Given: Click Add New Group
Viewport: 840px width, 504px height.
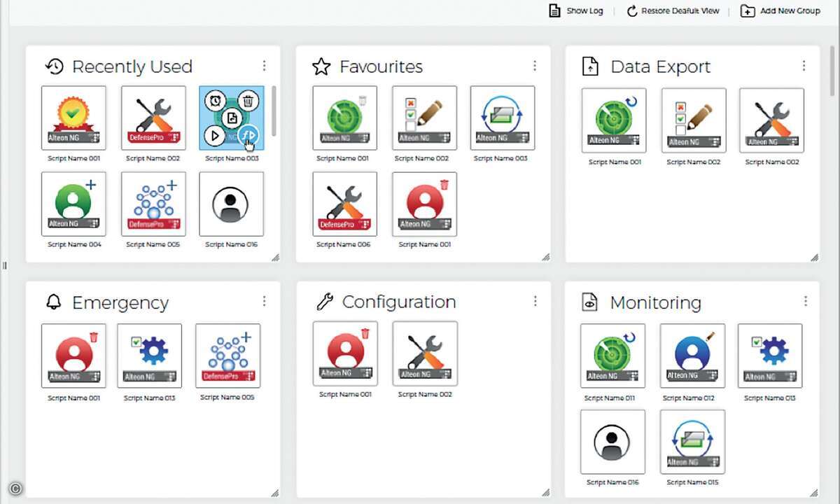Looking at the screenshot, I should click(x=780, y=10).
